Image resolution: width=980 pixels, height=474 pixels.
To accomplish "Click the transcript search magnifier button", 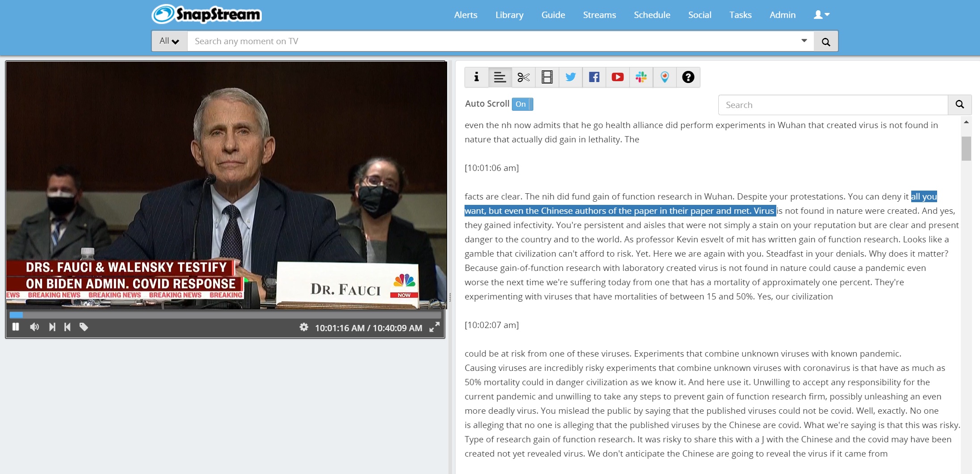I will tap(959, 105).
